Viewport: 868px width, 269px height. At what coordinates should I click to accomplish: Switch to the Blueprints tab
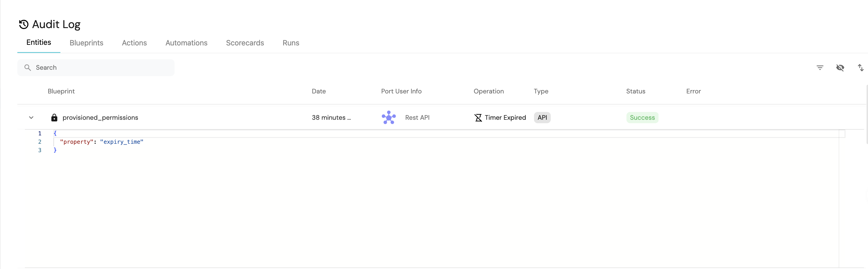(86, 43)
